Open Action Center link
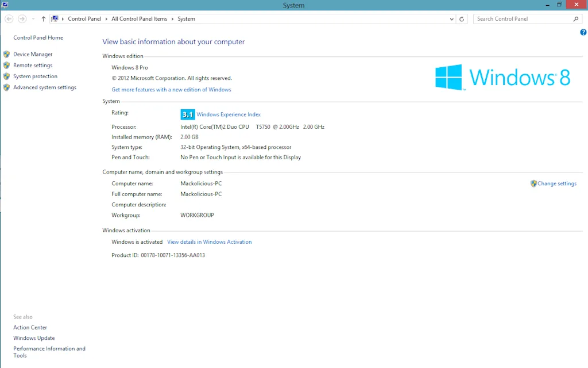Image resolution: width=588 pixels, height=368 pixels. (x=30, y=327)
